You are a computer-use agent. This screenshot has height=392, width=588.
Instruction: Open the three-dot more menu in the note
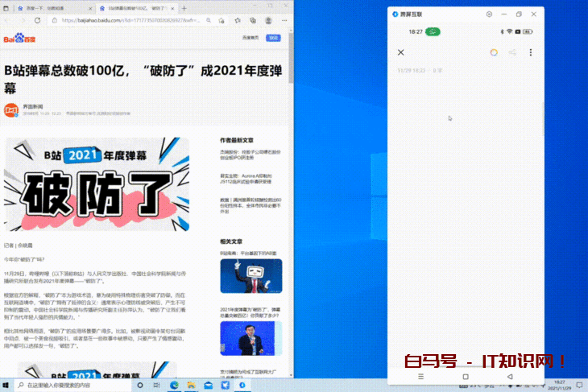[531, 52]
